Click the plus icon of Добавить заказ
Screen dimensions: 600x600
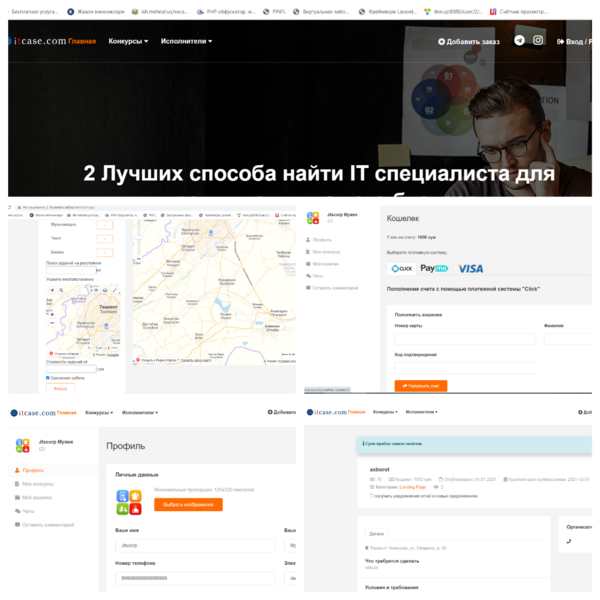[x=442, y=41]
